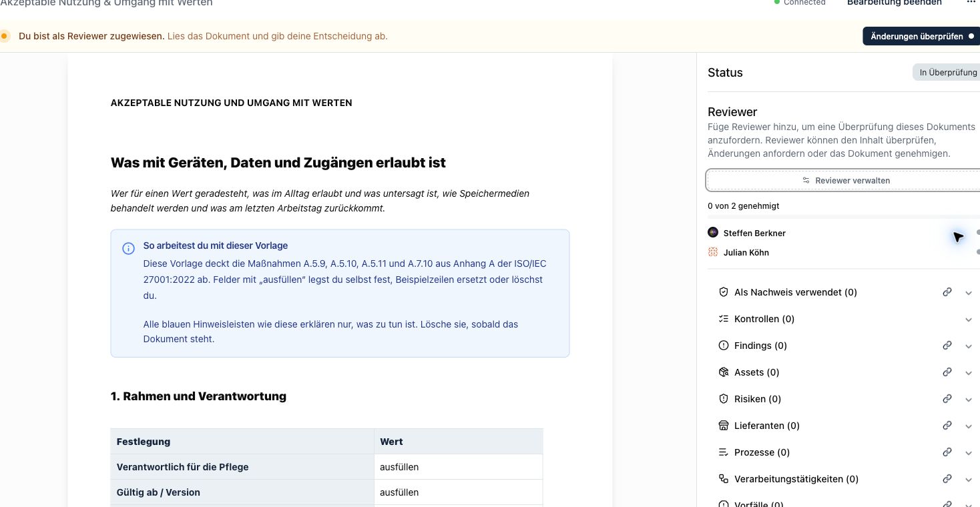The height and width of the screenshot is (507, 980).
Task: Click the 0 von 2 genehmigt text
Action: coord(743,206)
